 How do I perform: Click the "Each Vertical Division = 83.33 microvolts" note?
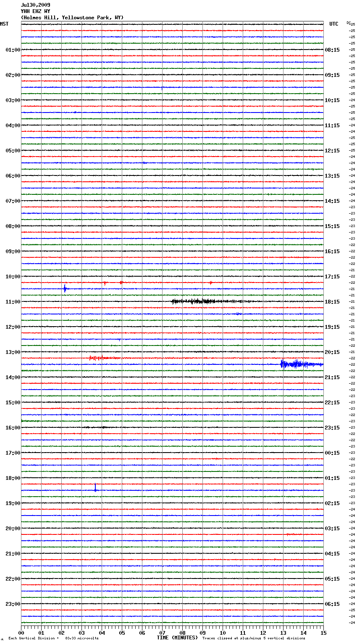[53, 639]
